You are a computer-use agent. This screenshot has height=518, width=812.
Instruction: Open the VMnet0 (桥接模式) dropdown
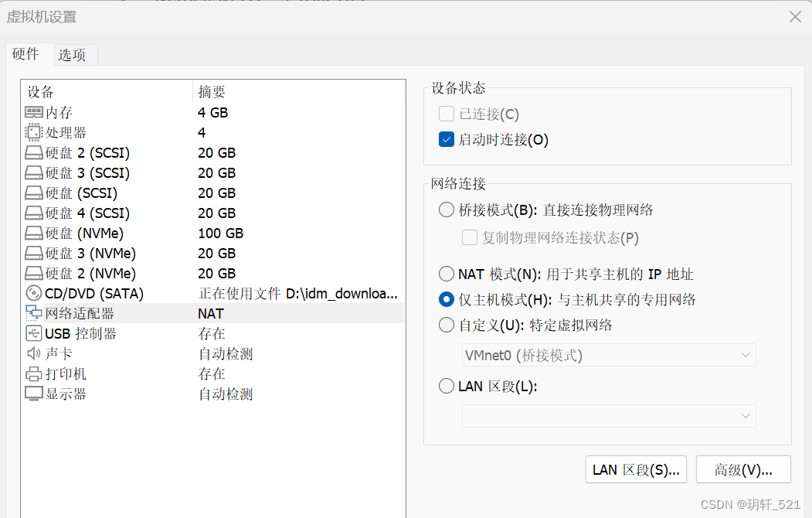coord(609,356)
